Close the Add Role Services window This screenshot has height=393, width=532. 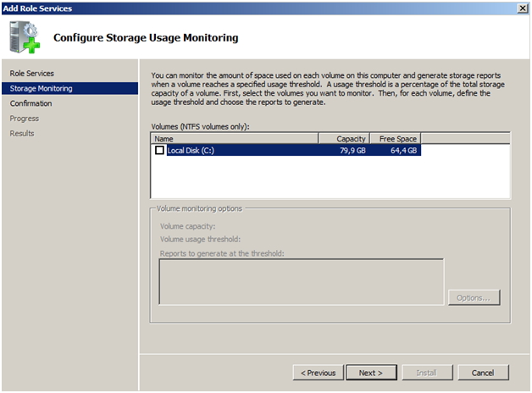(522, 8)
